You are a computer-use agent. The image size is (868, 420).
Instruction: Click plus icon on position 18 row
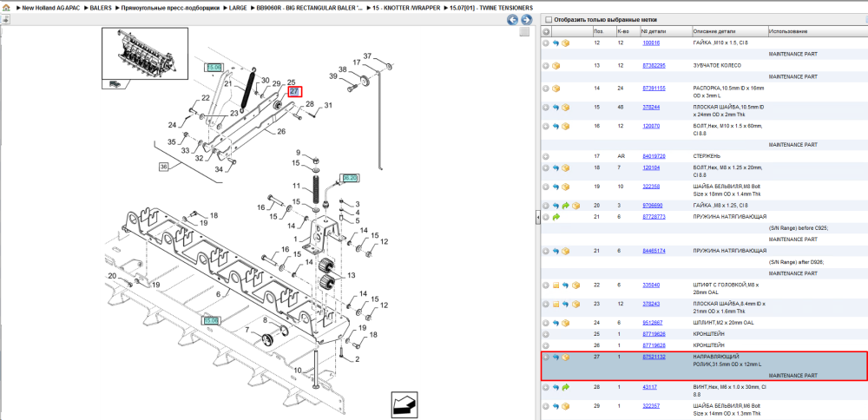[x=546, y=167]
